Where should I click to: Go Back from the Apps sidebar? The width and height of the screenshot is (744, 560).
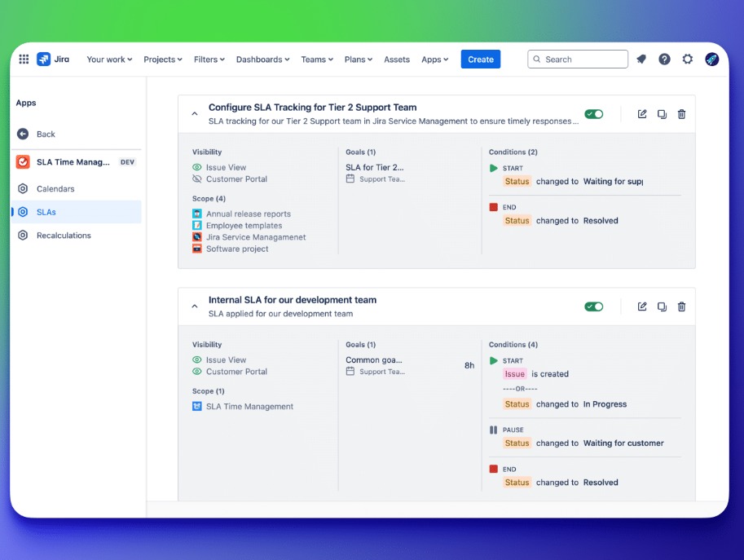click(46, 134)
